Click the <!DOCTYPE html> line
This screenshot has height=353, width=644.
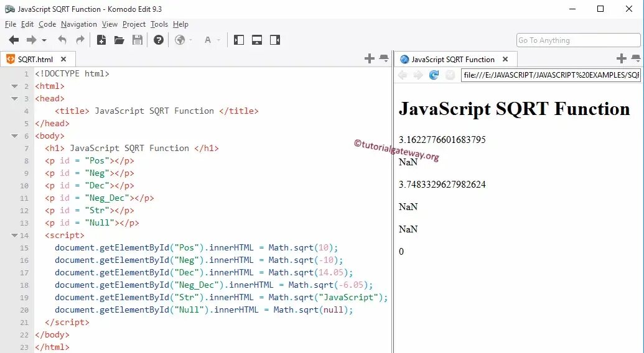[x=72, y=74]
